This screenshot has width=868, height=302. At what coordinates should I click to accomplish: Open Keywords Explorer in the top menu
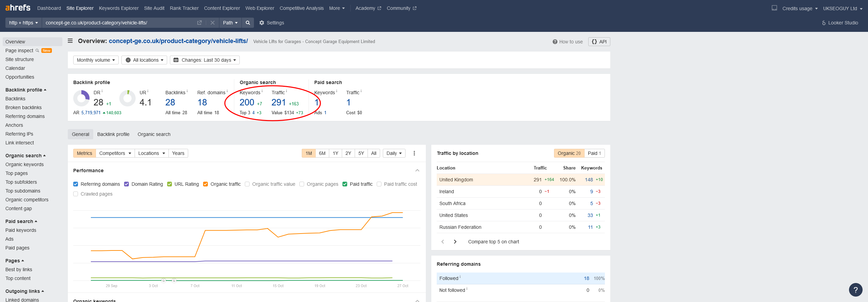[119, 8]
